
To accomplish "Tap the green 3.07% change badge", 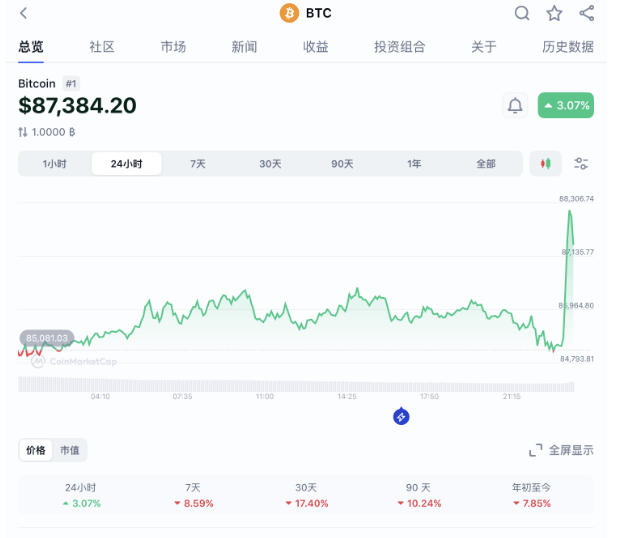I will pyautogui.click(x=566, y=105).
